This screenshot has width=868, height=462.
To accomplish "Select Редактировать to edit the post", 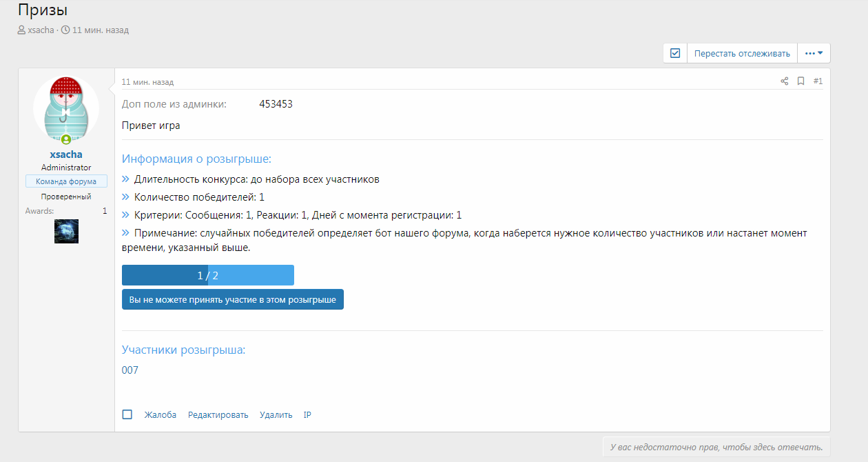I will (218, 415).
